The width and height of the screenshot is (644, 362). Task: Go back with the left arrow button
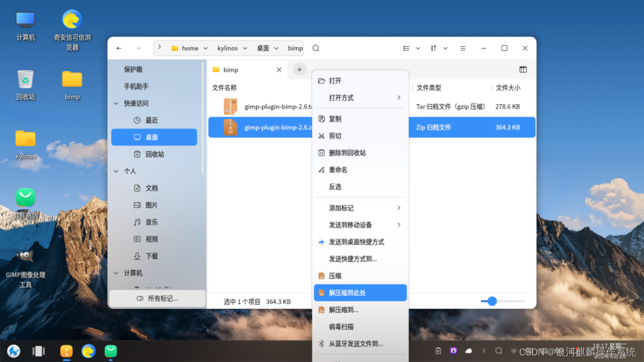point(119,48)
